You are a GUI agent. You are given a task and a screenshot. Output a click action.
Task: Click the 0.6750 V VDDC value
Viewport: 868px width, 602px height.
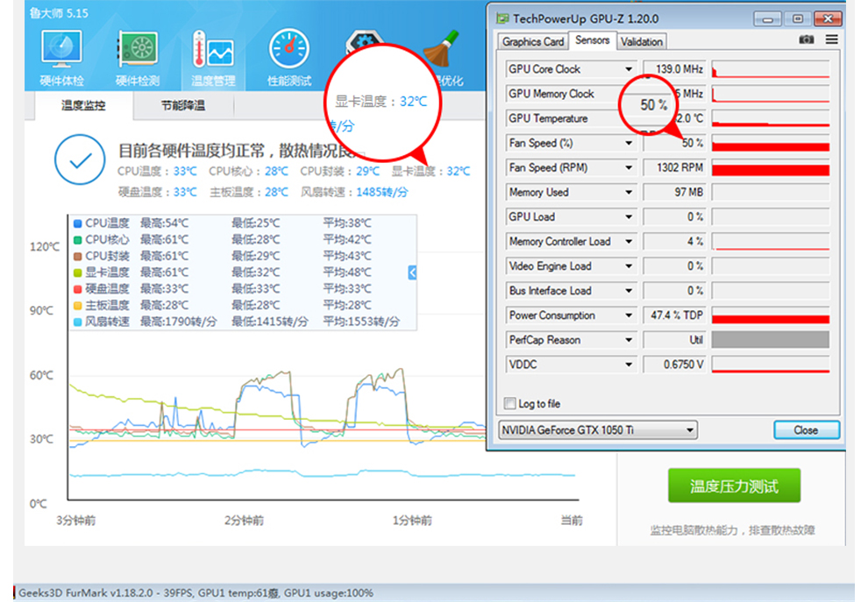point(674,365)
